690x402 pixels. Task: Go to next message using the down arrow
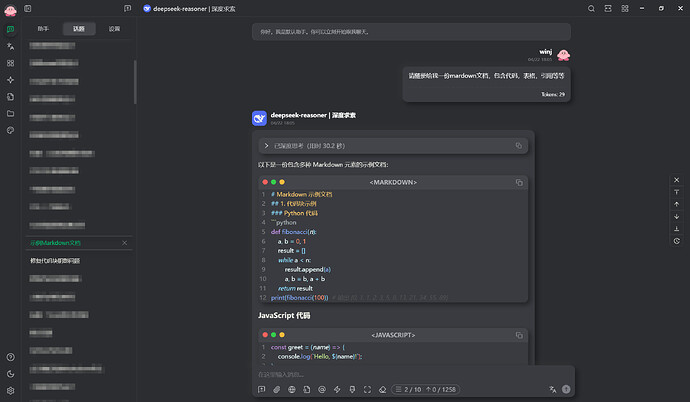point(677,216)
